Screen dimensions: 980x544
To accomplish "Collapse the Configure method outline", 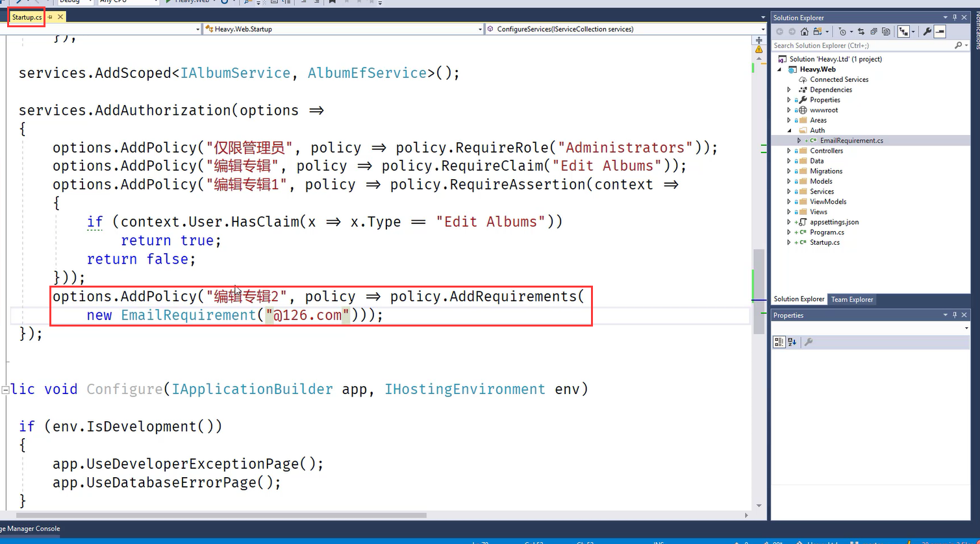I will coord(5,389).
